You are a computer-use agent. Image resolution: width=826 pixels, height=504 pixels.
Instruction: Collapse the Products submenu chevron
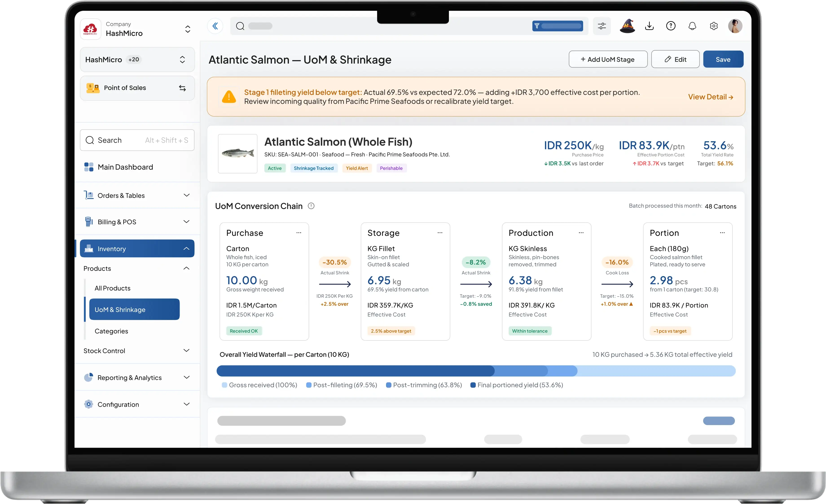[x=187, y=268]
